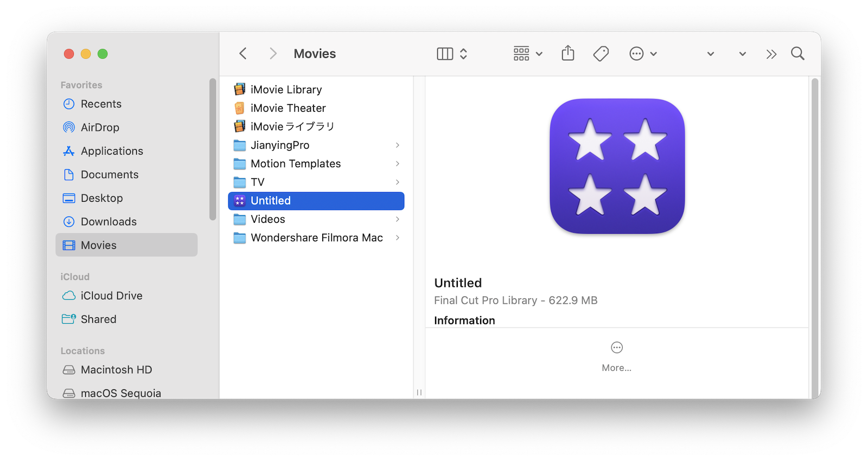Image resolution: width=868 pixels, height=461 pixels.
Task: Click the sidebar scrollbar
Action: 213,150
